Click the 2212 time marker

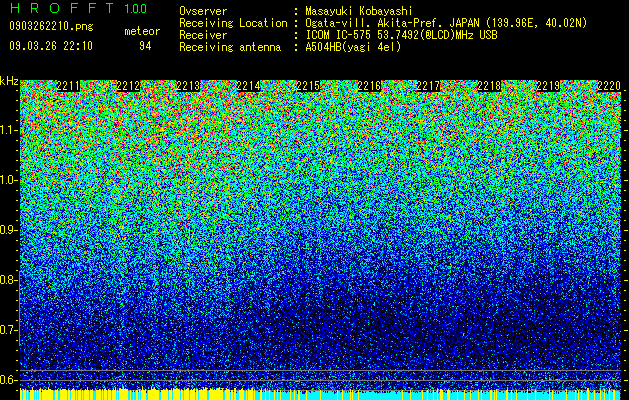pyautogui.click(x=128, y=86)
